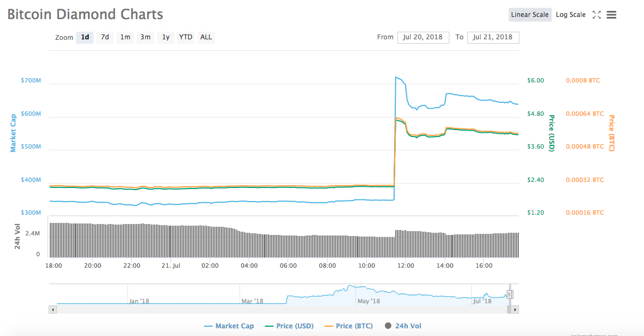Click the 18:00 time axis label
644x336 pixels.
(x=54, y=266)
